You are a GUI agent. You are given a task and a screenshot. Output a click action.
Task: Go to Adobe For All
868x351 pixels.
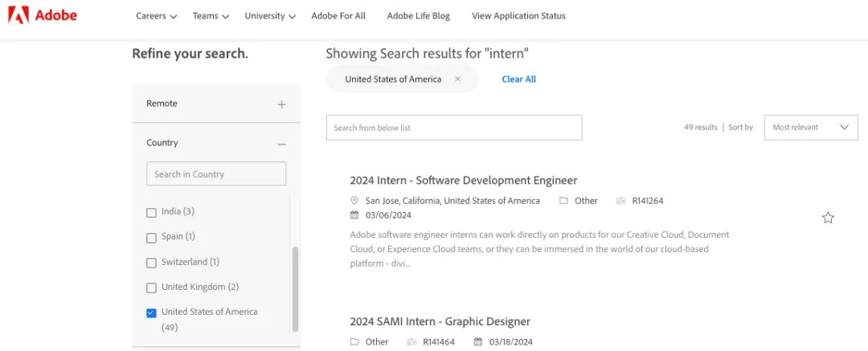[338, 16]
